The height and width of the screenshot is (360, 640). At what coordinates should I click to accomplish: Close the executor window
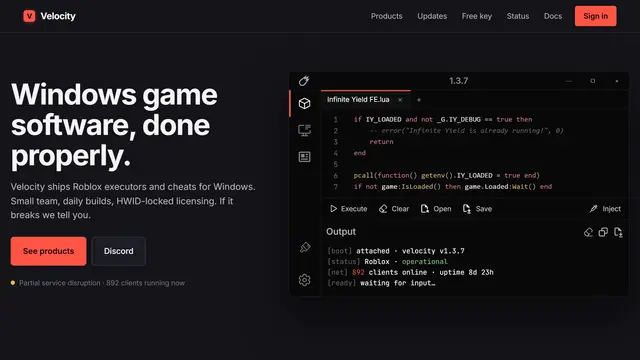point(617,81)
